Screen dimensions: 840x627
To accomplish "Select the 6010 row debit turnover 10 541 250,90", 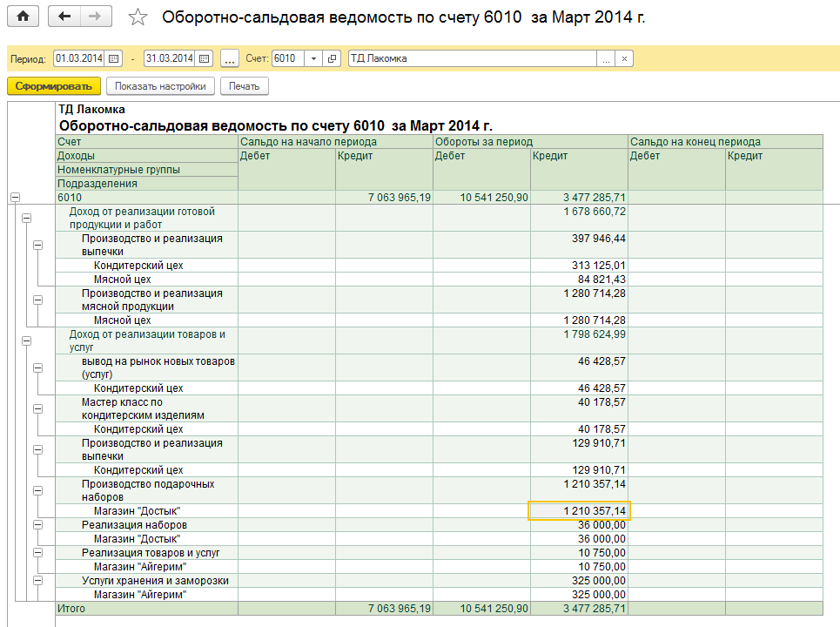I will [481, 198].
